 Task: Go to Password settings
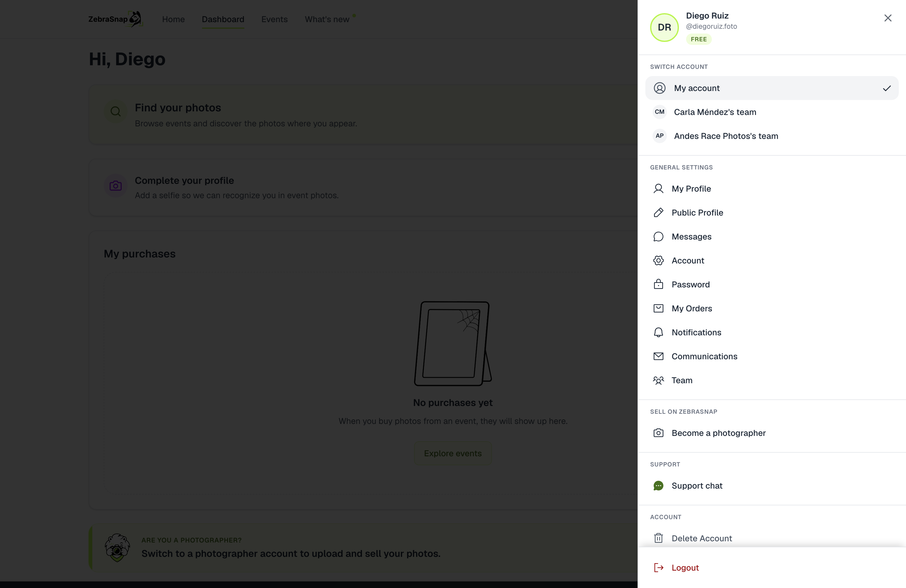pyautogui.click(x=772, y=284)
